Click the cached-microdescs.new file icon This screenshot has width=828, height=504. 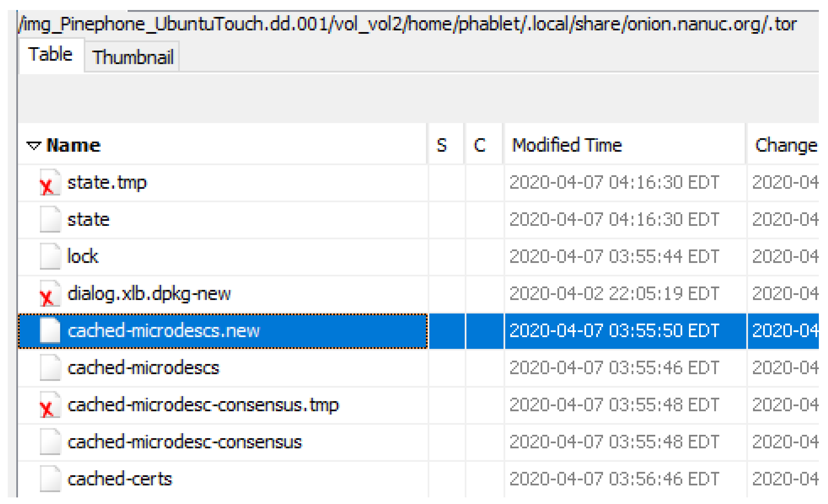[50, 331]
